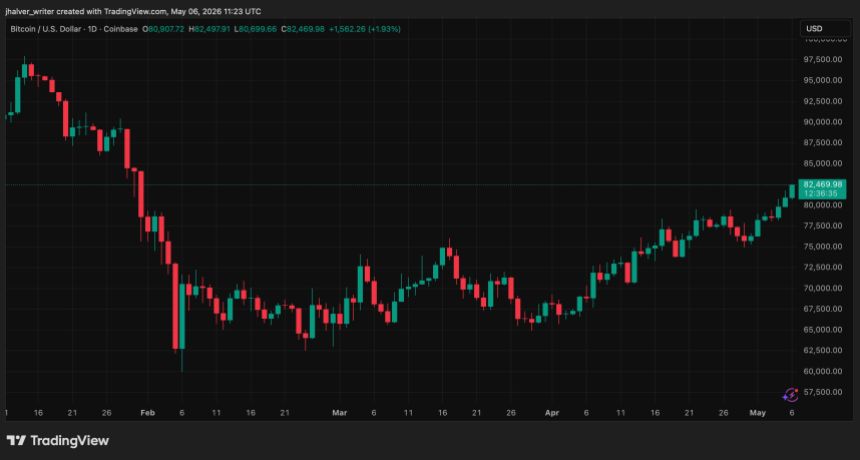Click the 62,500.00 price axis label
Image resolution: width=860 pixels, height=460 pixels.
click(823, 350)
